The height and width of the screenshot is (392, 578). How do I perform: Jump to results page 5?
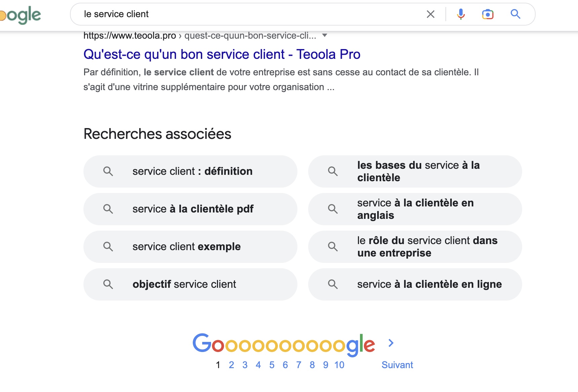(x=272, y=365)
